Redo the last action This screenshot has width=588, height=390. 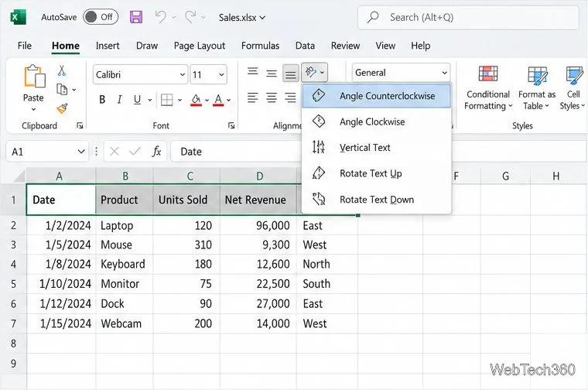(190, 17)
